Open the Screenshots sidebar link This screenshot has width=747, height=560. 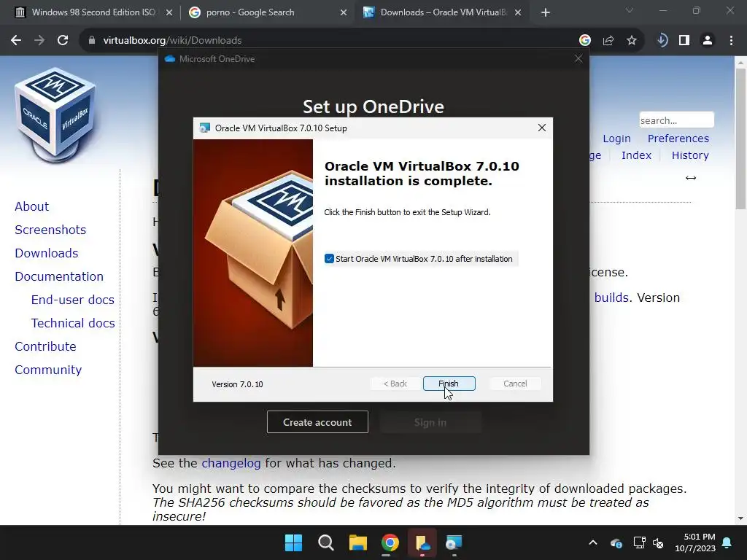tap(50, 230)
